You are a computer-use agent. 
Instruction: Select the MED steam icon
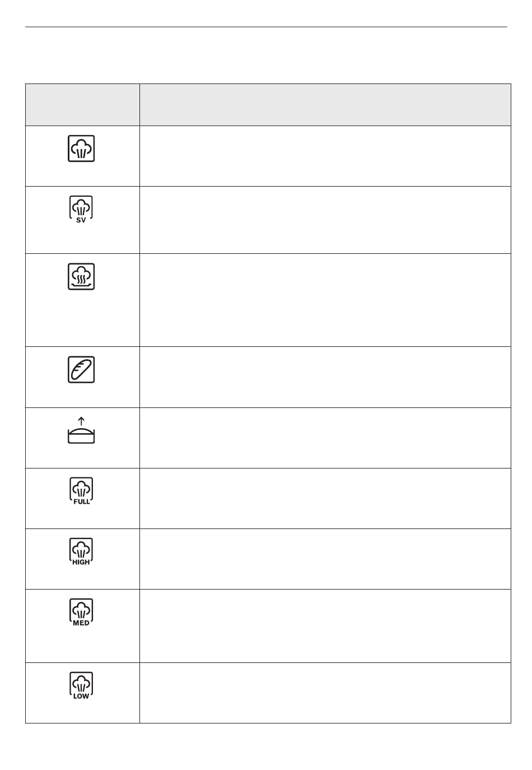click(81, 613)
